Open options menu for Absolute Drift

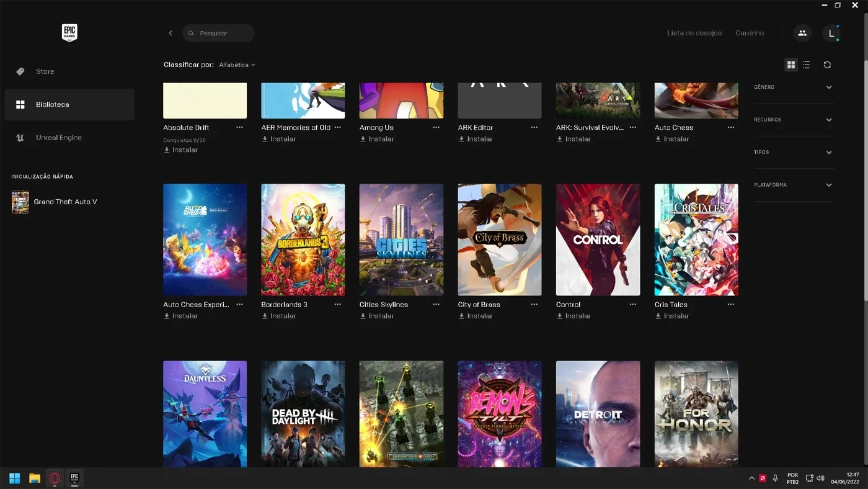239,127
